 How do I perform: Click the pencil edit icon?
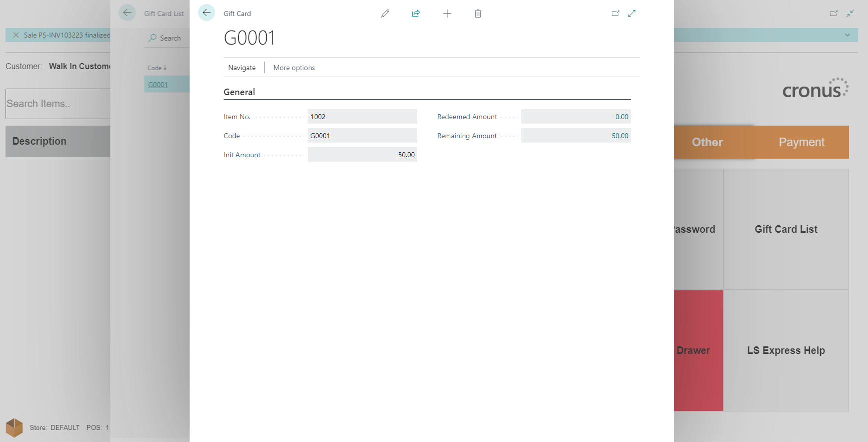385,14
